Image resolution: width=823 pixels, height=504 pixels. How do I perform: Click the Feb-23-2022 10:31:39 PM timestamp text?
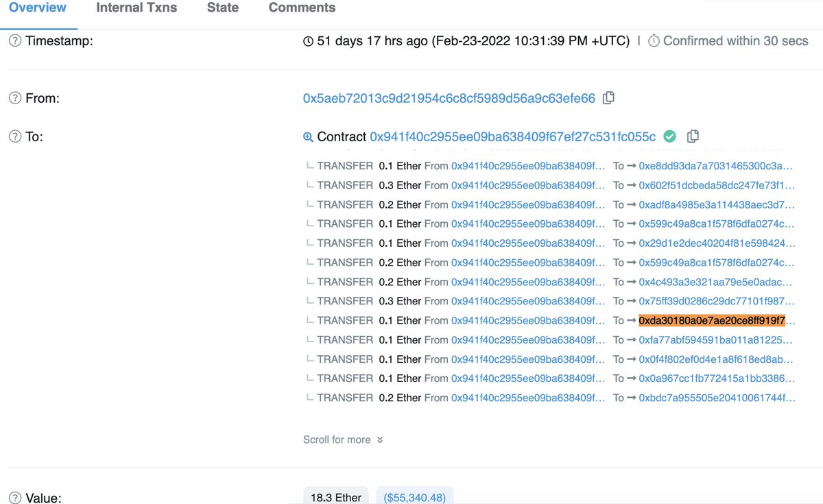pos(531,41)
